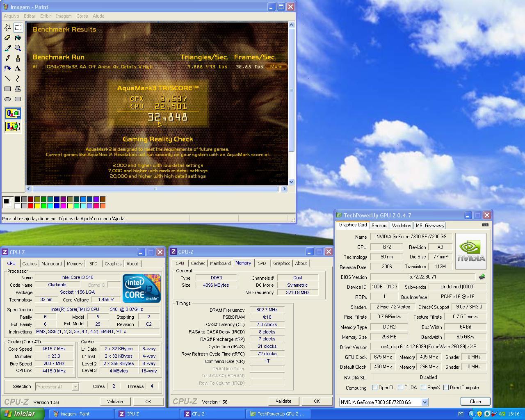Open SPD tab in Memory CPU-Z window
The image size is (525, 420).
pos(262,263)
